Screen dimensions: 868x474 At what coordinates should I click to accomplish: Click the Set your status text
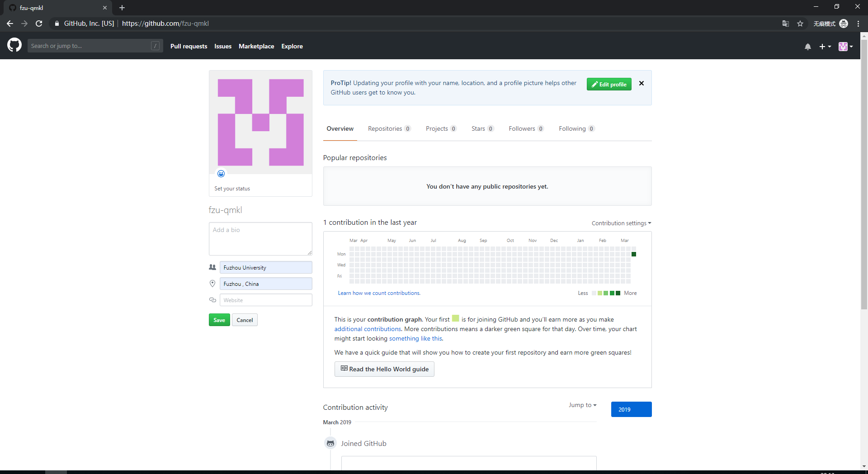click(x=232, y=189)
